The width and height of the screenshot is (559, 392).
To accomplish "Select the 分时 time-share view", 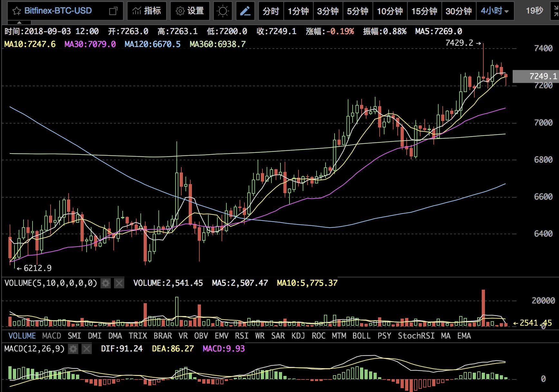I will pyautogui.click(x=271, y=11).
